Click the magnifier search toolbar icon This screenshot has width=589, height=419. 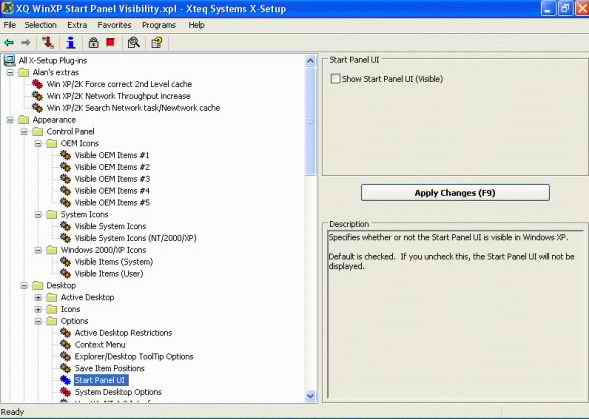[x=133, y=42]
